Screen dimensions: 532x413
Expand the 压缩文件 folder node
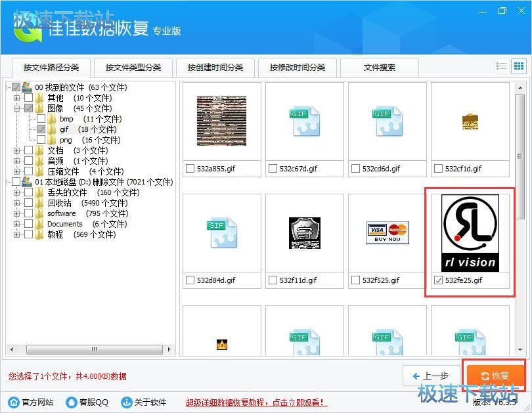pyautogui.click(x=16, y=171)
